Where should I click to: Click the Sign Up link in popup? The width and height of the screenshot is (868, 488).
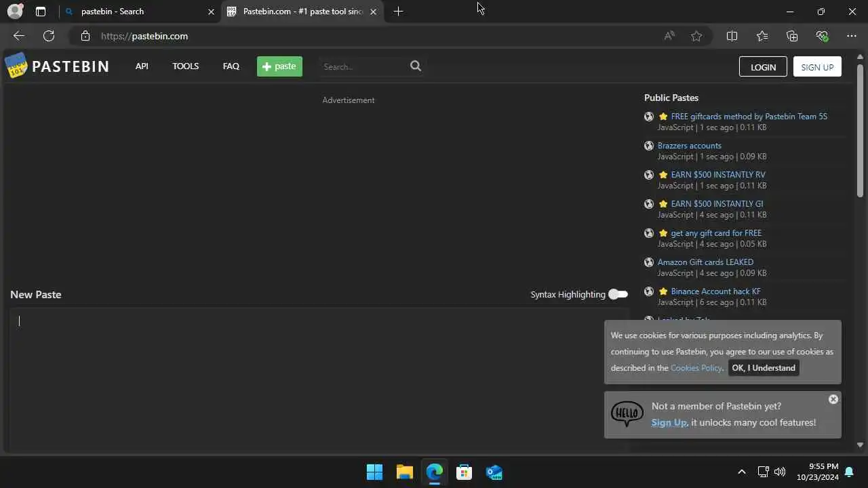(669, 422)
